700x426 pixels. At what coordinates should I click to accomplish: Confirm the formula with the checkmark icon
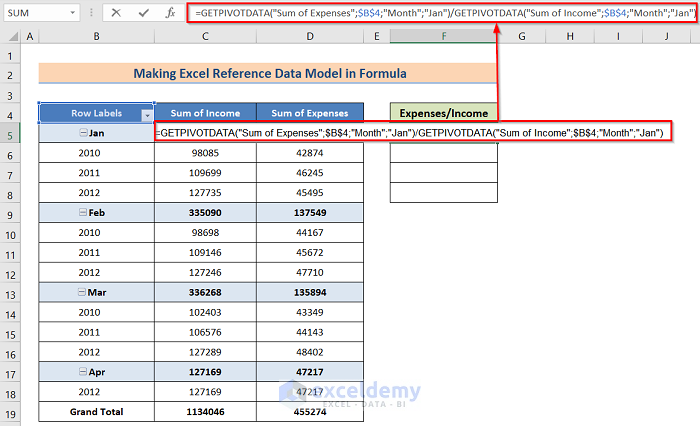145,13
